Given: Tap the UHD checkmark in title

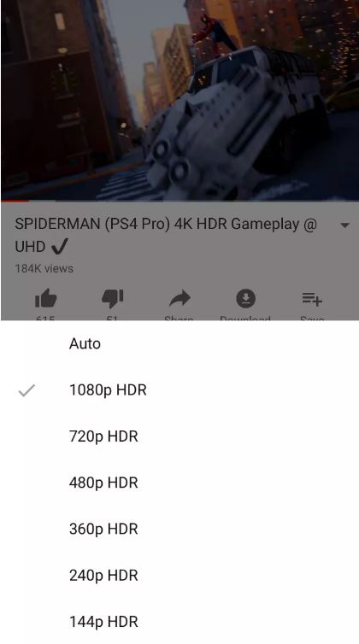Looking at the screenshot, I should point(60,247).
